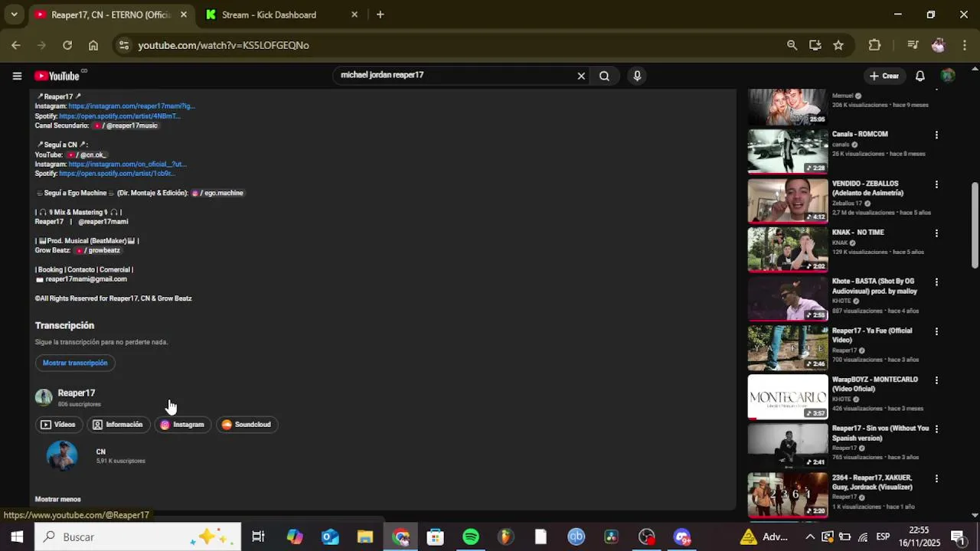Screen dimensions: 980x551
Task: Open a new browser tab
Action: (381, 15)
